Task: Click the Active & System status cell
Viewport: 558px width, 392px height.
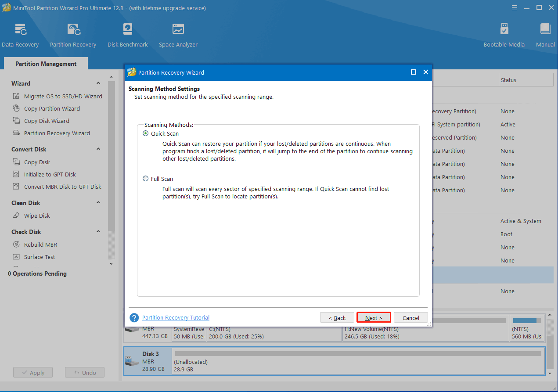Action: (x=521, y=221)
